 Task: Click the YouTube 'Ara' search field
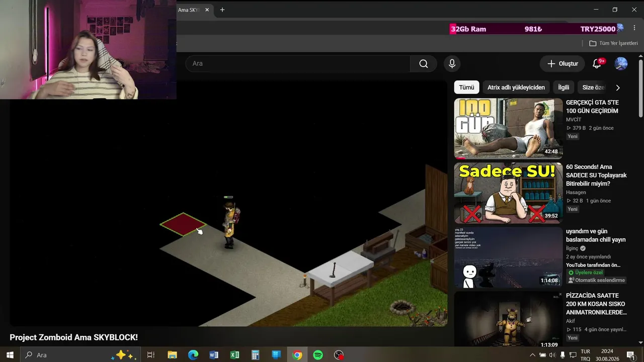click(x=298, y=63)
